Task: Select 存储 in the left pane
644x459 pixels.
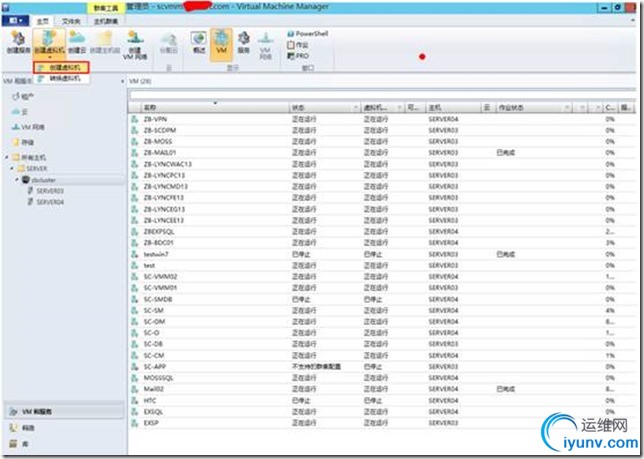Action: point(28,142)
